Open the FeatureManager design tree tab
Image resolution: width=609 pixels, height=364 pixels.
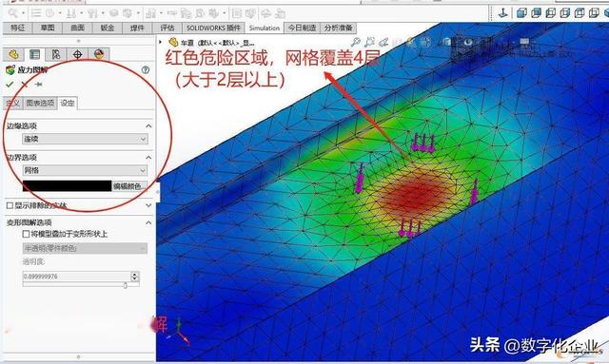pyautogui.click(x=13, y=54)
